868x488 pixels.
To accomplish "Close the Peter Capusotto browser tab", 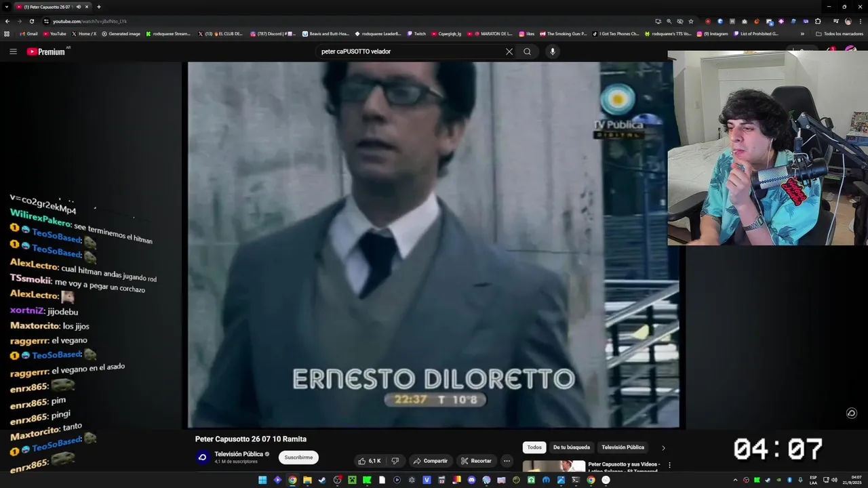I will (87, 7).
